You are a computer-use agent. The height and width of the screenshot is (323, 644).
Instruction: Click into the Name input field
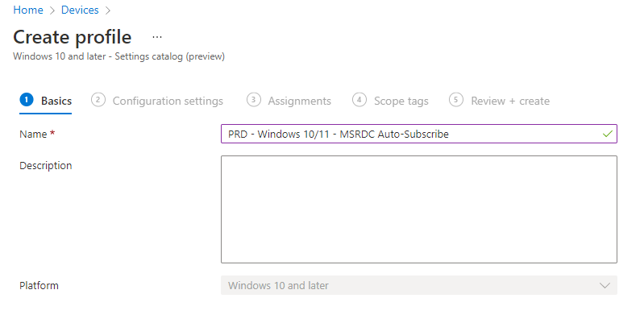pyautogui.click(x=419, y=134)
